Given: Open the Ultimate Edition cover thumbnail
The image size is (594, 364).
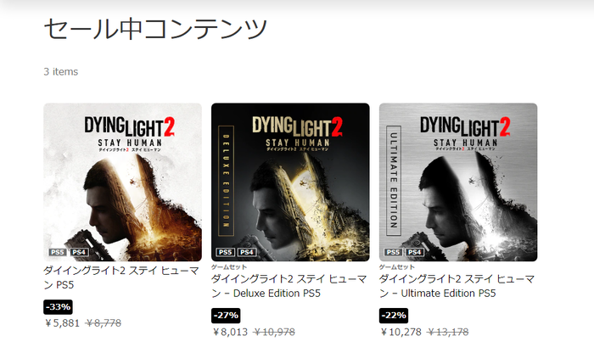Looking at the screenshot, I should pos(458,182).
